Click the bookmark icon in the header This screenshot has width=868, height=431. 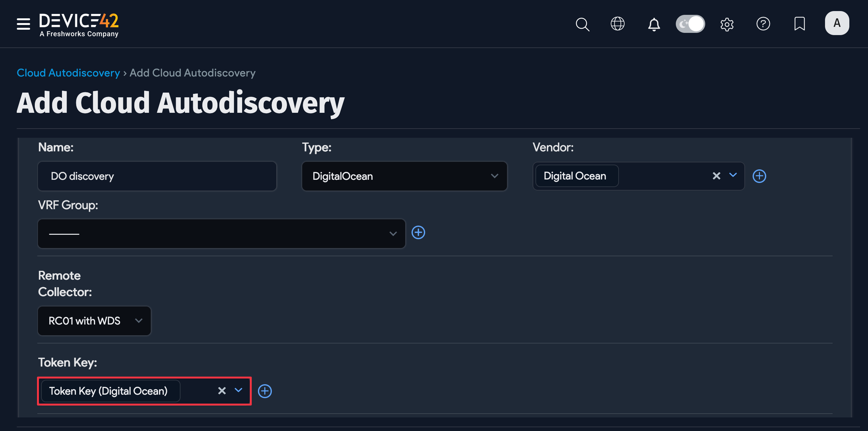pos(800,24)
